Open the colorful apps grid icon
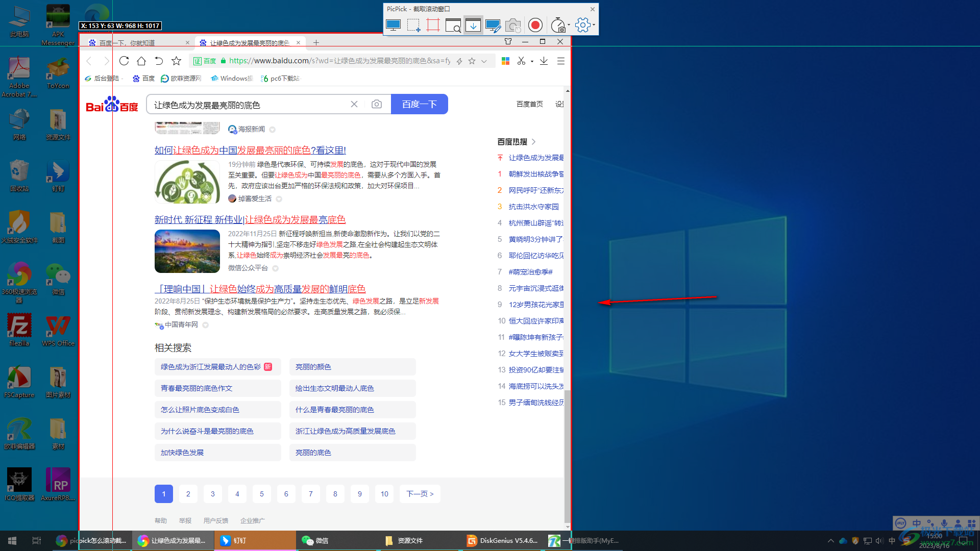Viewport: 980px width, 551px height. pyautogui.click(x=505, y=61)
